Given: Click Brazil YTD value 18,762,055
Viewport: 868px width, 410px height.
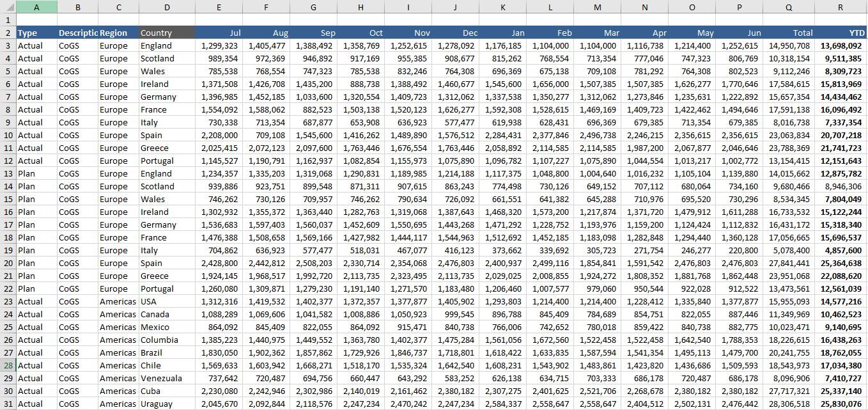Looking at the screenshot, I should point(841,352).
